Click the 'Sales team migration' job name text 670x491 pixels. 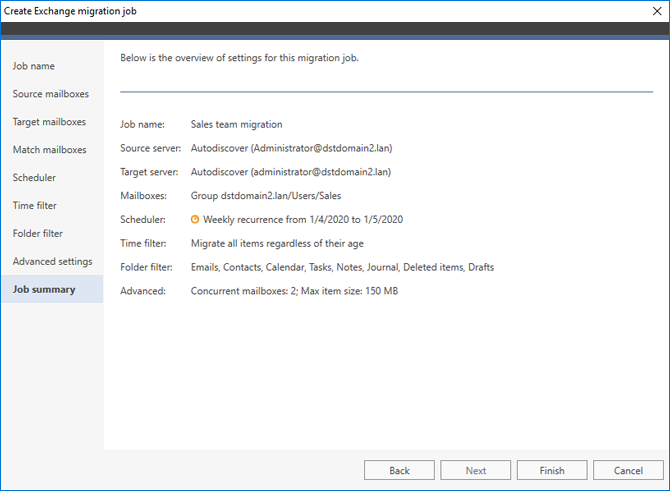click(237, 124)
